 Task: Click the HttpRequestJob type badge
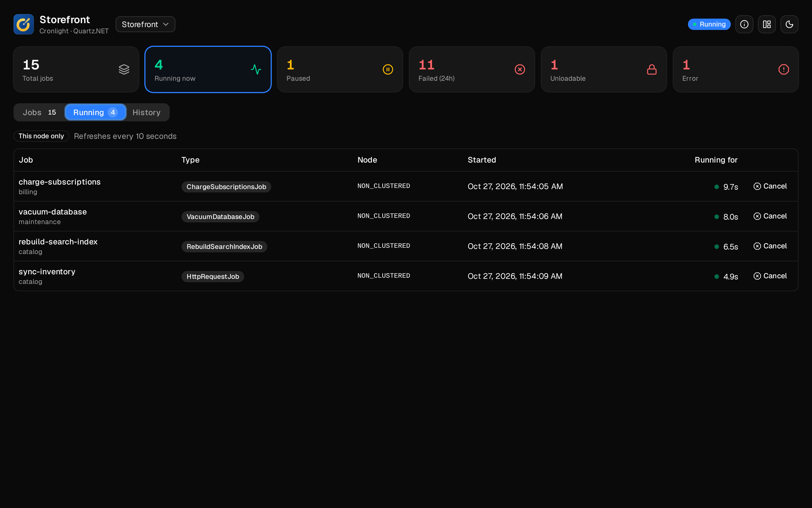tap(213, 277)
